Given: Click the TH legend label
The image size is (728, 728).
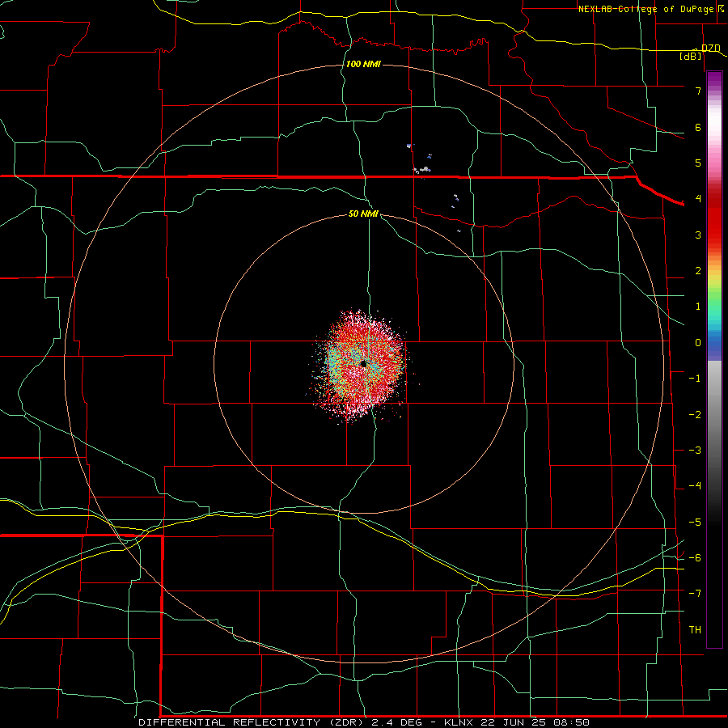Looking at the screenshot, I should click(695, 630).
